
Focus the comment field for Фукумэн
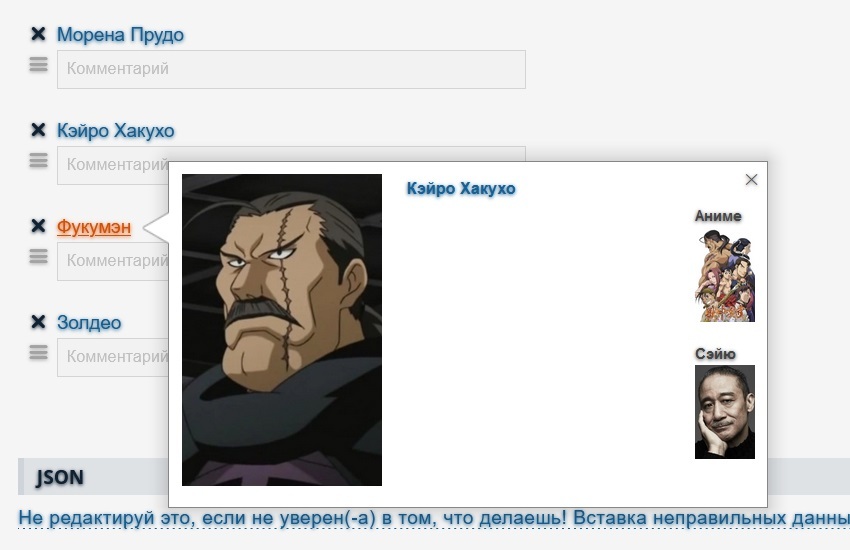click(x=113, y=261)
